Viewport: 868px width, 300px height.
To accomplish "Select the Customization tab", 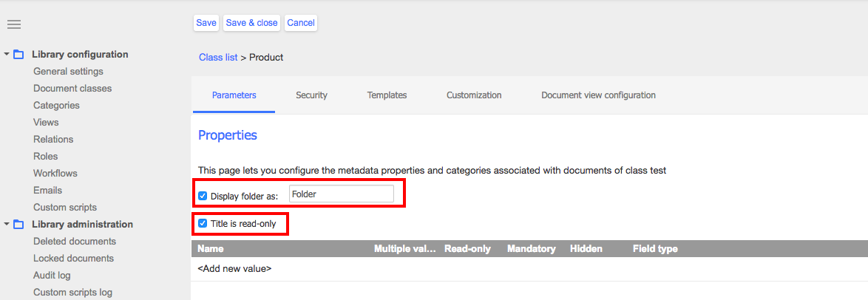I will coord(474,95).
